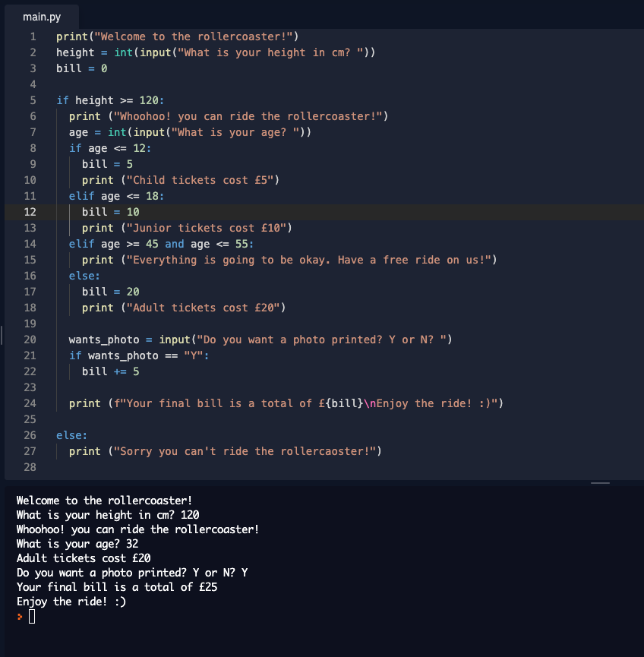This screenshot has width=644, height=657.
Task: Click the console/editor divider handle
Action: coord(600,483)
